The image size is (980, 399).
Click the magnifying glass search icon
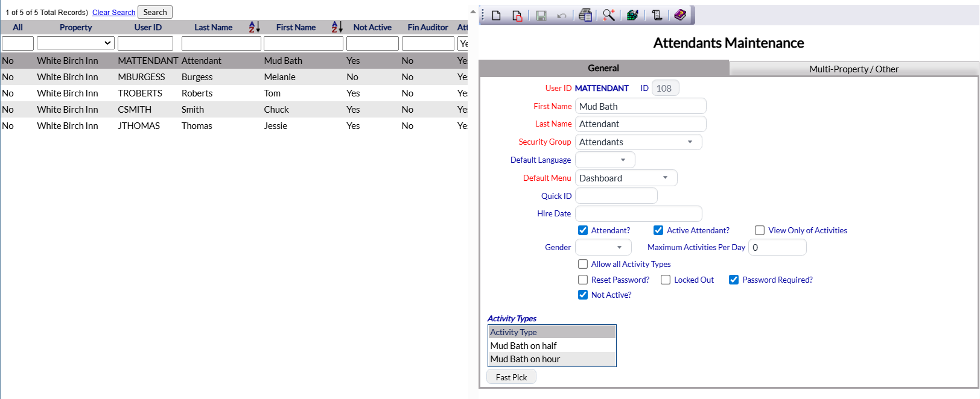click(608, 16)
